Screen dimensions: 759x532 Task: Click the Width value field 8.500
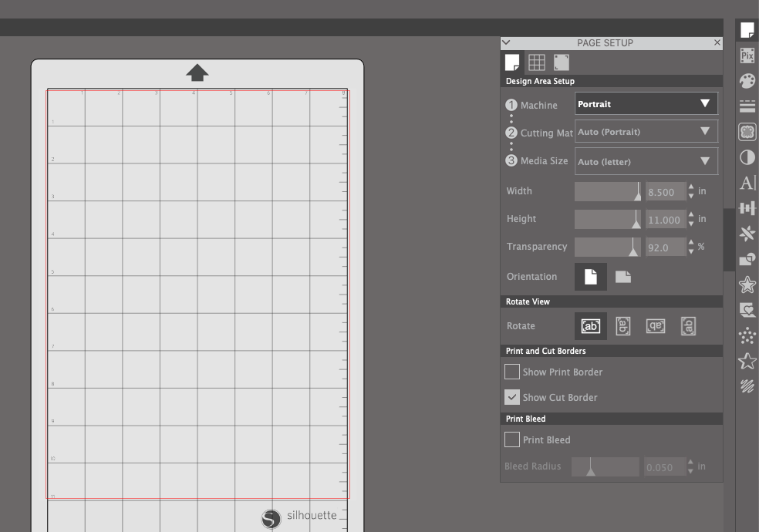coord(666,191)
